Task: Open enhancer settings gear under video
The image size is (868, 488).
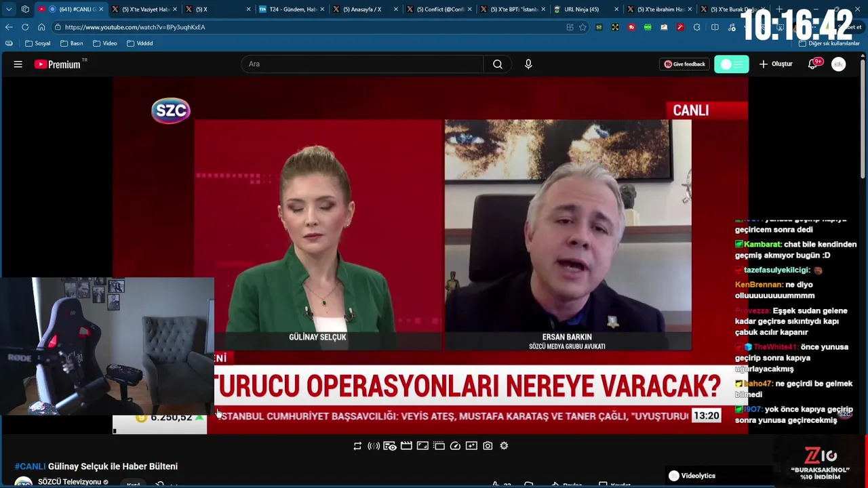Action: point(504,446)
